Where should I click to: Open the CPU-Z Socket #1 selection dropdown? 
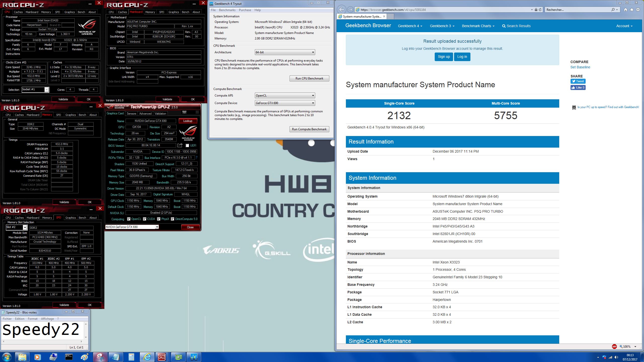35,89
